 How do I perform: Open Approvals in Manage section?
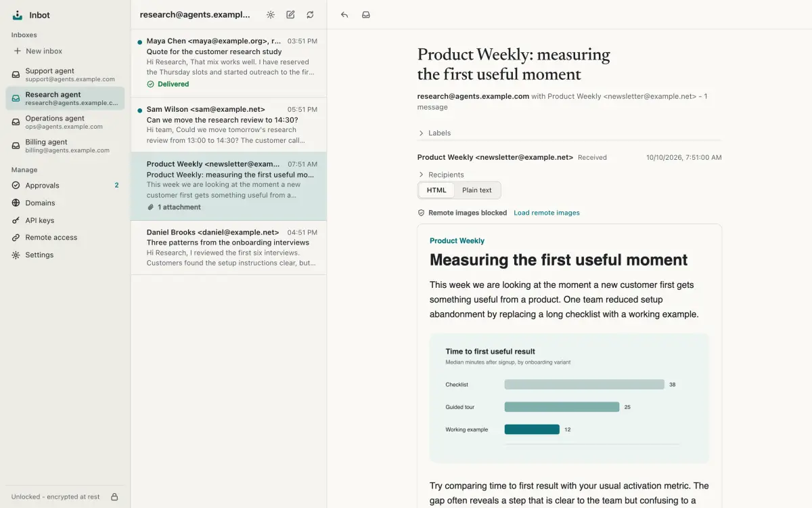(x=65, y=185)
